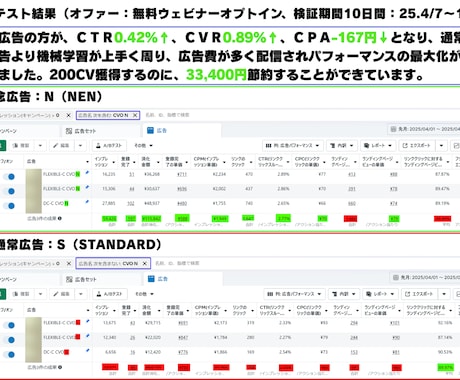Open date range picker in STANDARD panel
Viewport: 460px width, 380px height.
pos(425,277)
